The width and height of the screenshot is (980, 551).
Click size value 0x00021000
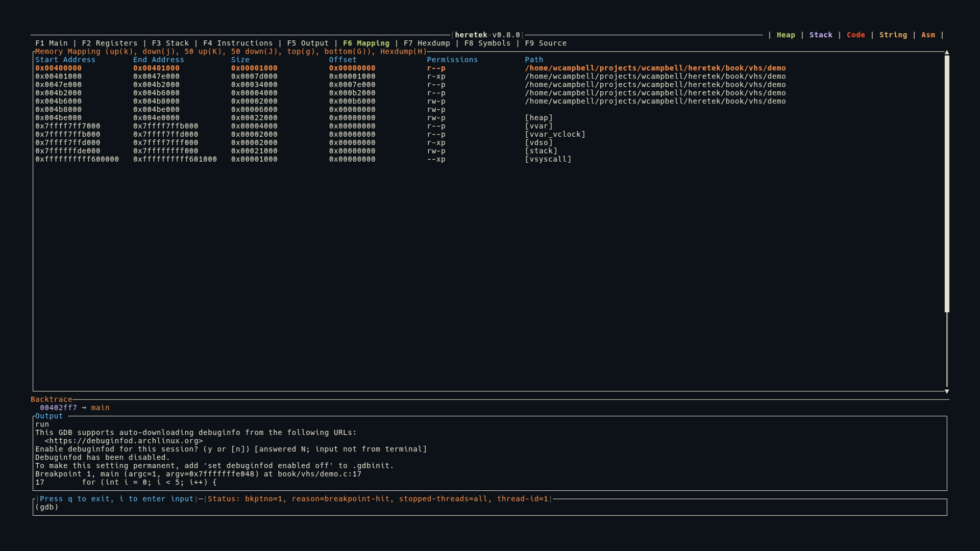click(254, 151)
